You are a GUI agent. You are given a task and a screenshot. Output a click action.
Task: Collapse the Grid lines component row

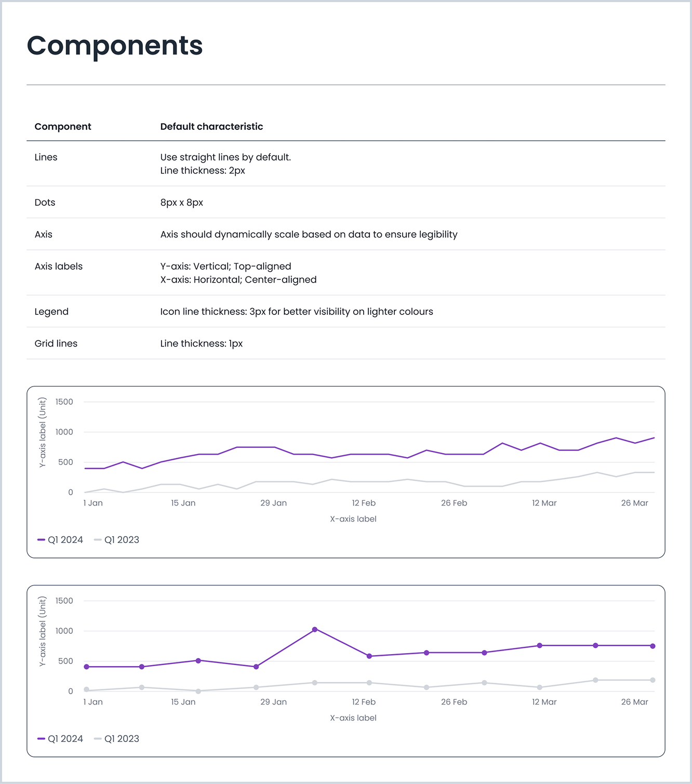(x=56, y=343)
